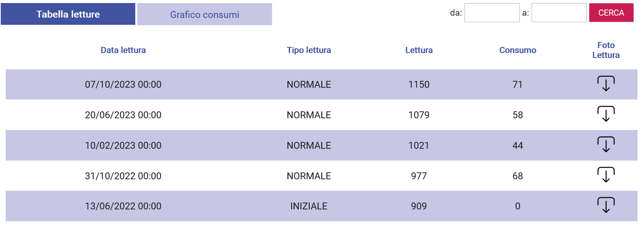Viewport: 644px width, 230px height.
Task: Open the Grafico consumi tab
Action: coord(205,14)
